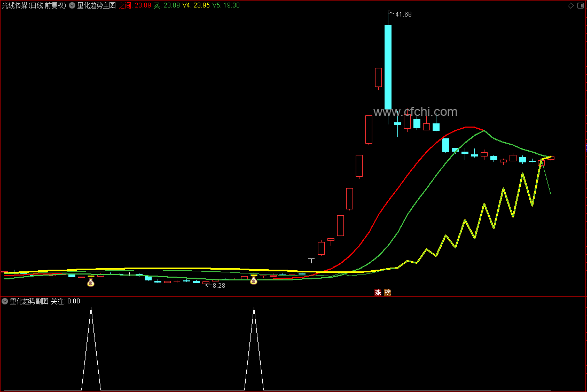Open dropdown beside 量化趋势主图 indicator name

[x=72, y=6]
